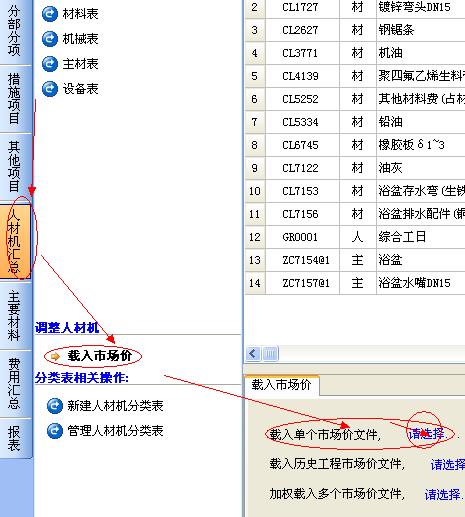Click the cell GR0001
465x517 pixels.
point(302,237)
